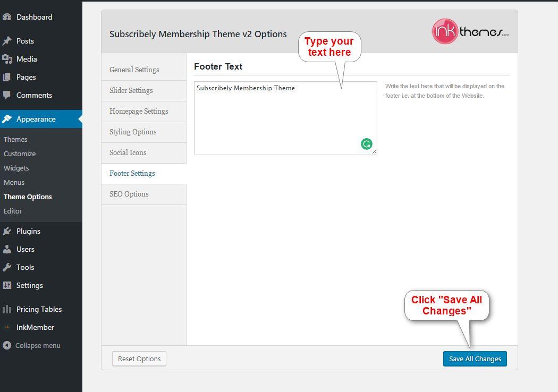
Task: Open Editor under Appearance
Action: pos(13,211)
